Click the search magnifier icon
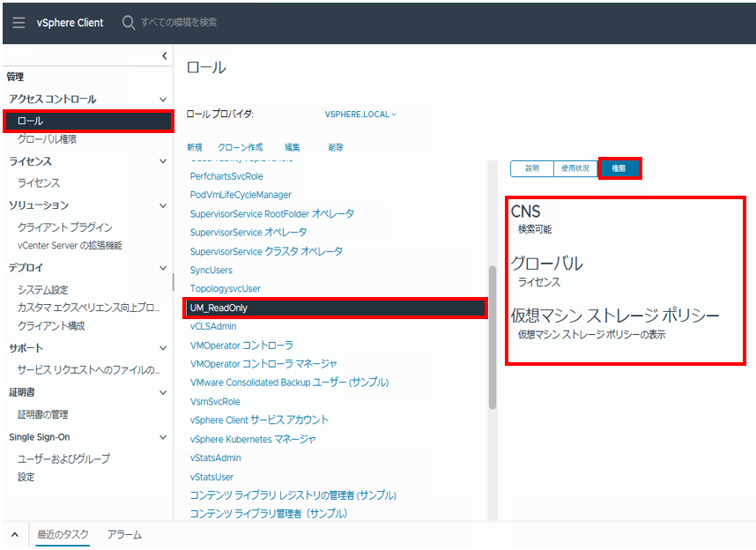Viewport: 756px width, 550px height. [129, 22]
